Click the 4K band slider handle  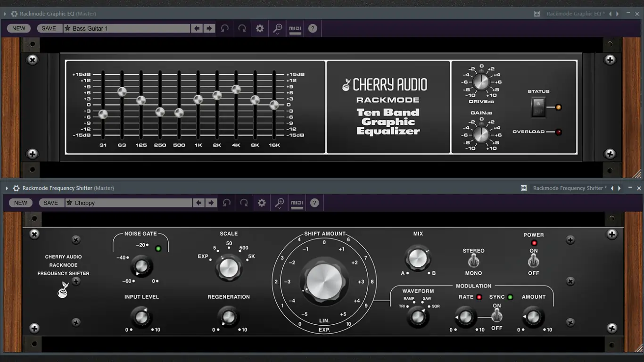(x=236, y=89)
